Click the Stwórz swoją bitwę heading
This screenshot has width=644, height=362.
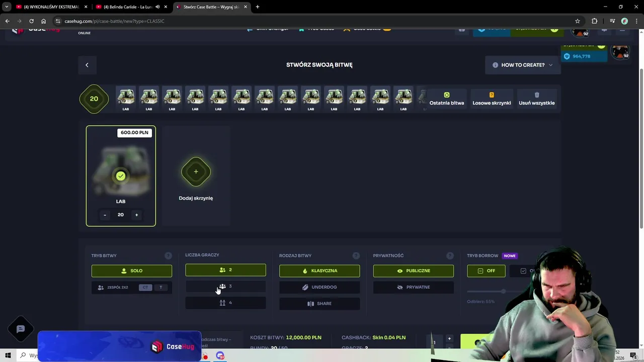click(x=319, y=65)
